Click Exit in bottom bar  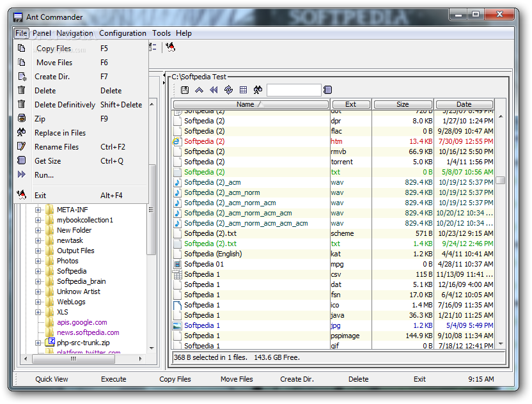tap(419, 379)
